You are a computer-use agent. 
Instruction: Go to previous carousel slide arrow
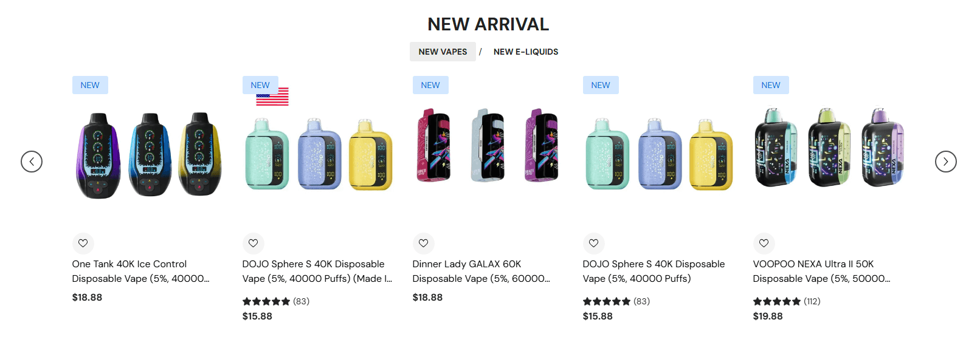click(x=32, y=162)
